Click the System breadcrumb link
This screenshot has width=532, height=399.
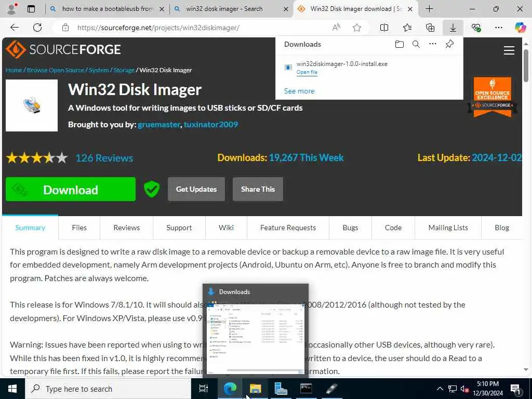tap(99, 70)
